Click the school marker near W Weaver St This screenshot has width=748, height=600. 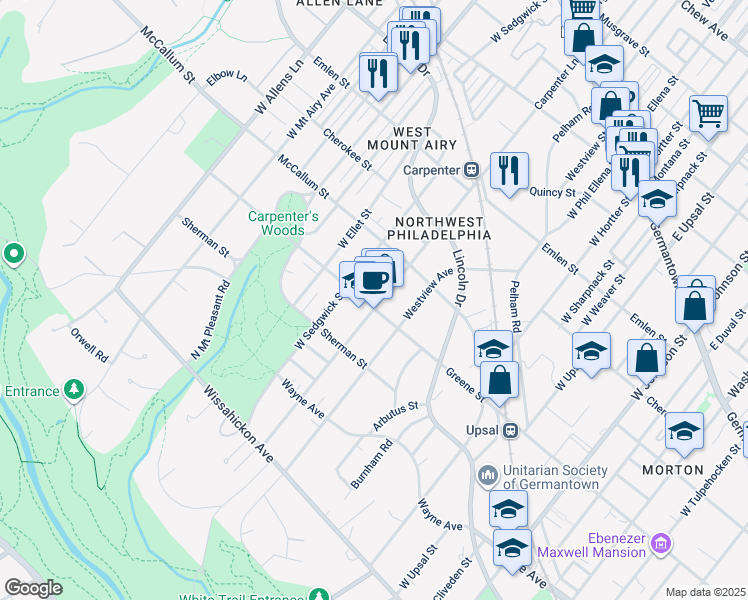coord(592,352)
